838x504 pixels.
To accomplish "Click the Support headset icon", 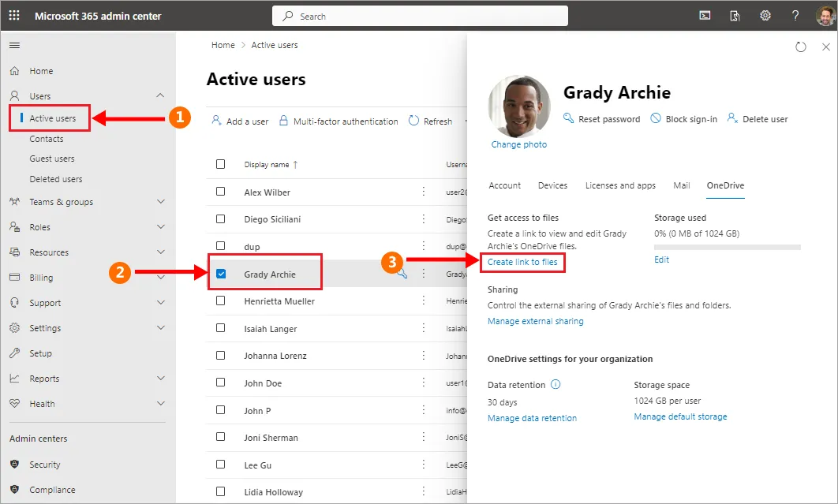I will 14,303.
